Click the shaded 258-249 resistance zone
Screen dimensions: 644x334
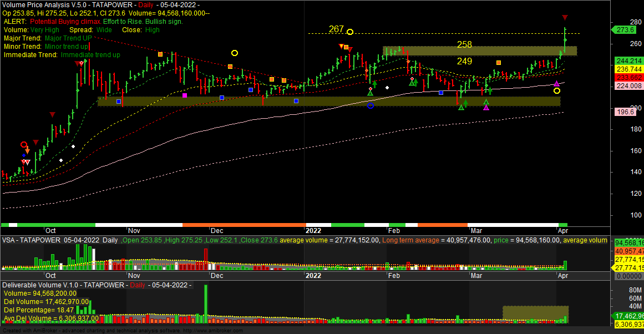[x=480, y=51]
